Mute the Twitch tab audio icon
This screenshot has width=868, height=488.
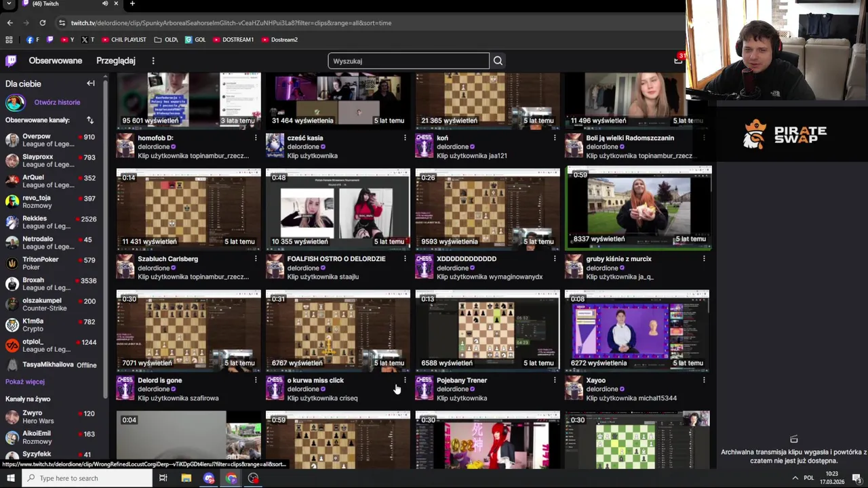pyautogui.click(x=104, y=4)
